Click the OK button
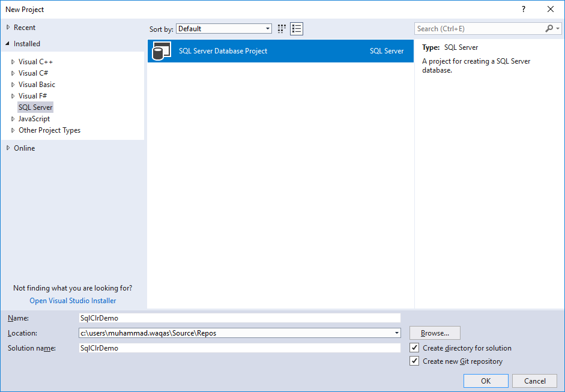The image size is (565, 392). (x=486, y=381)
